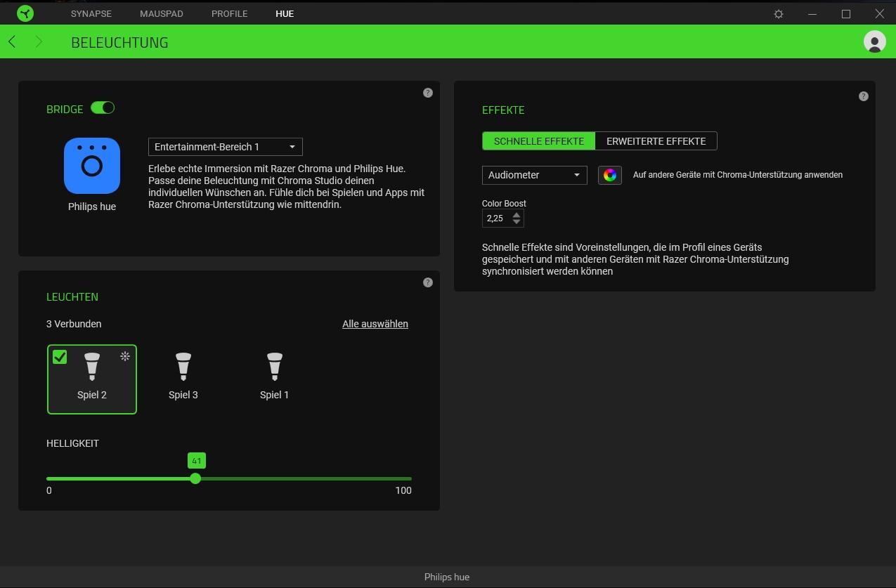Click the Philips hue status bar label
The image size is (896, 588).
(x=447, y=577)
